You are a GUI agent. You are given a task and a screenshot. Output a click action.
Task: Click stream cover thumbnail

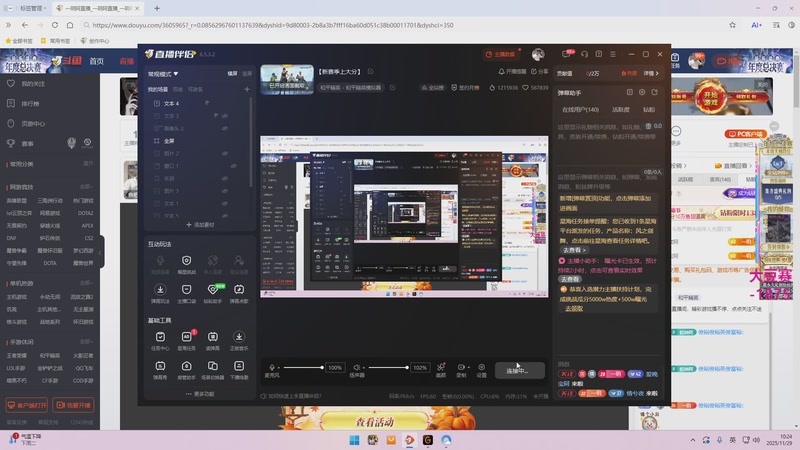(287, 79)
